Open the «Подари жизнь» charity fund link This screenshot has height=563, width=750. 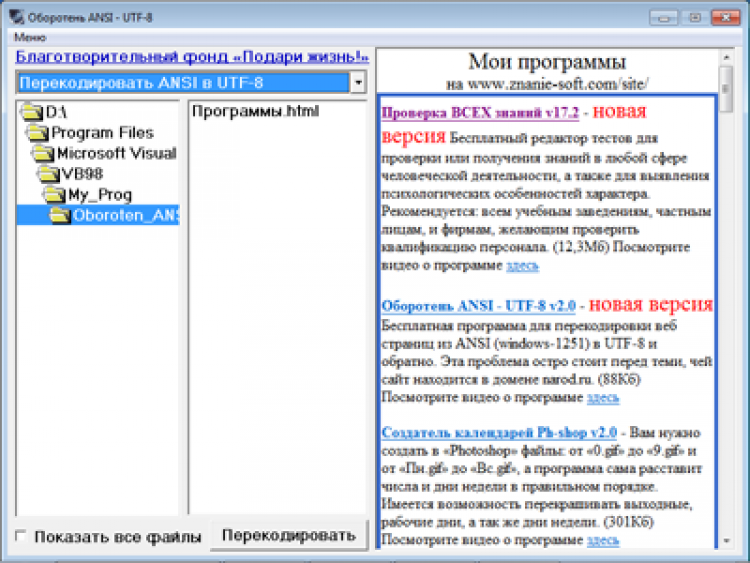click(192, 57)
